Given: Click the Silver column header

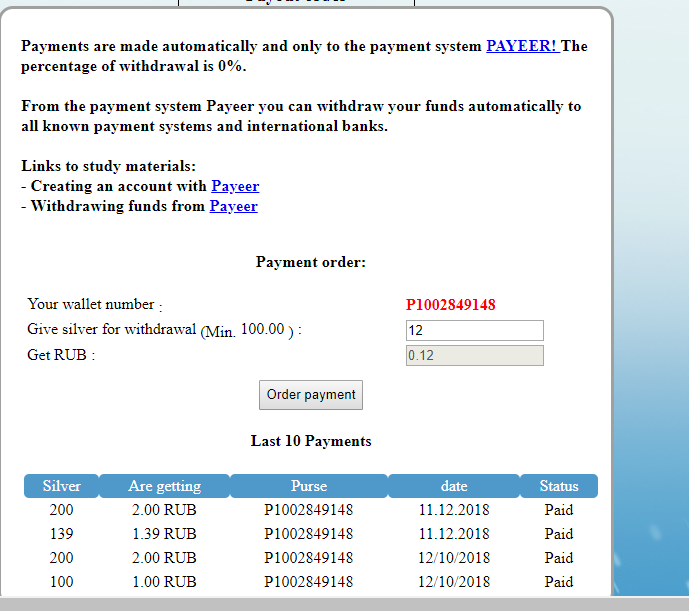Looking at the screenshot, I should coord(62,486).
